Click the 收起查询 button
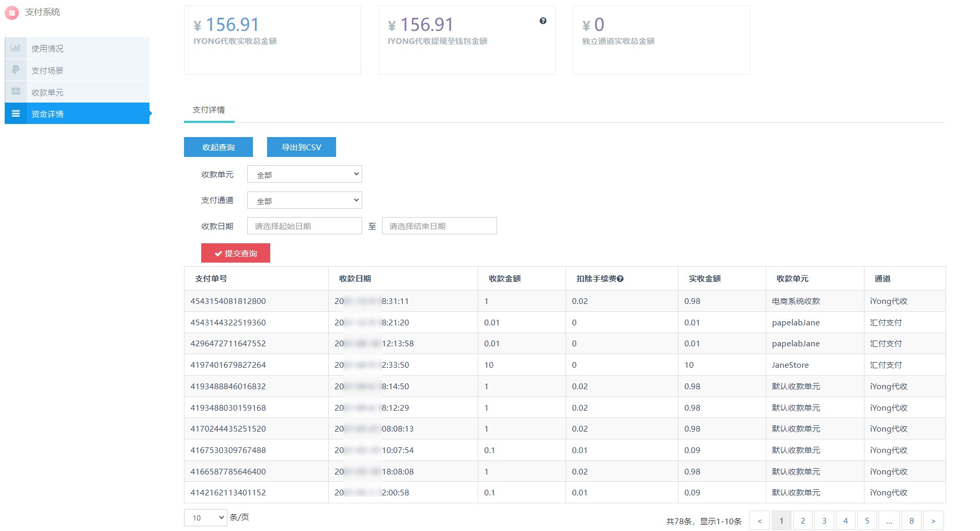This screenshot has width=980, height=531. 218,147
